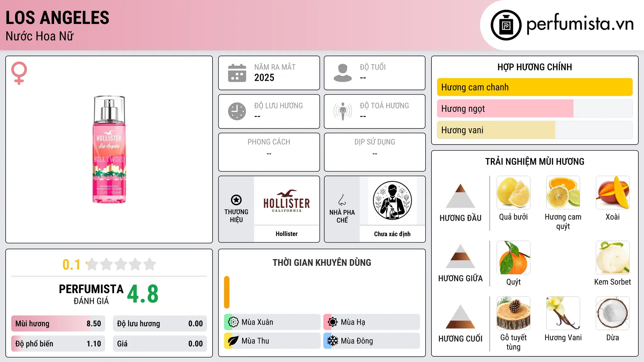Click the Hollister California brand logo

pos(286,201)
